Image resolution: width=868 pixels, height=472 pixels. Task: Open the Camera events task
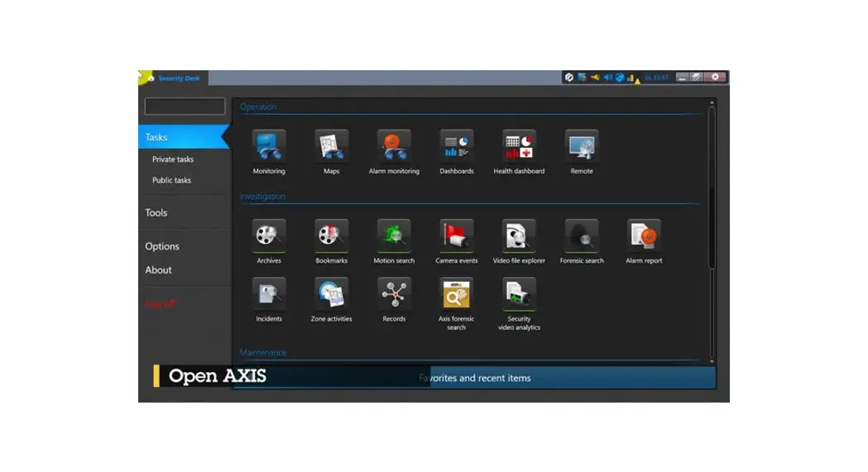coord(456,241)
